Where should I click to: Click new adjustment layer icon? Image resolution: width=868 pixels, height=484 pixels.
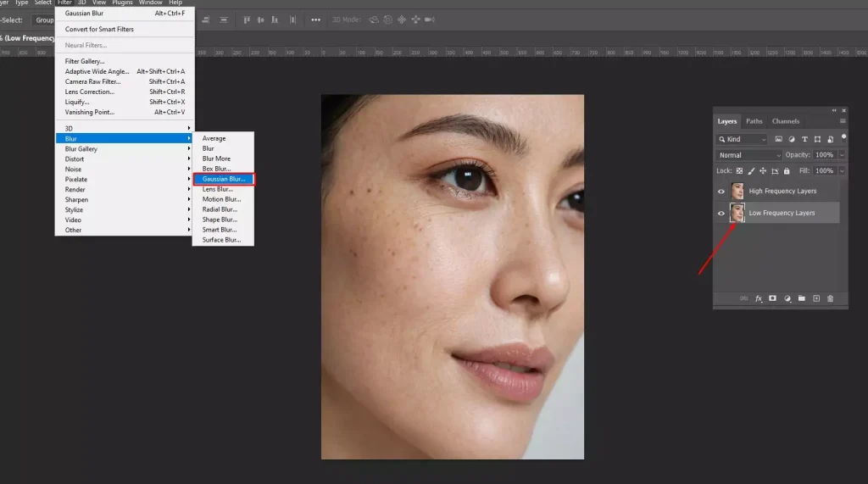787,298
